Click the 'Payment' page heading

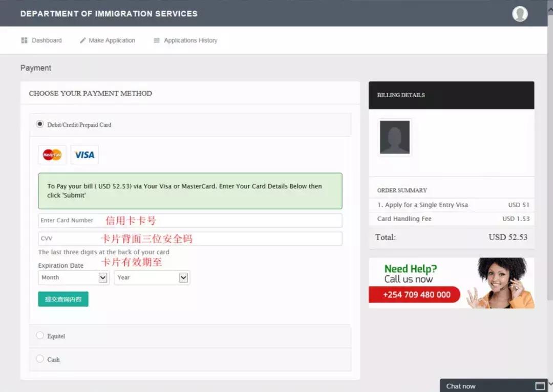pyautogui.click(x=36, y=68)
